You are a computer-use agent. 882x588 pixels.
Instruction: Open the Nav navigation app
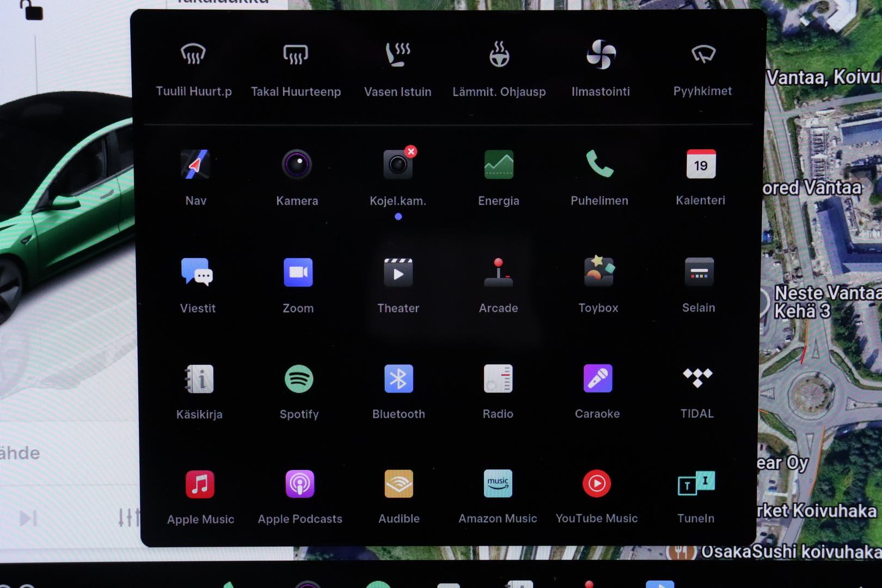point(195,164)
